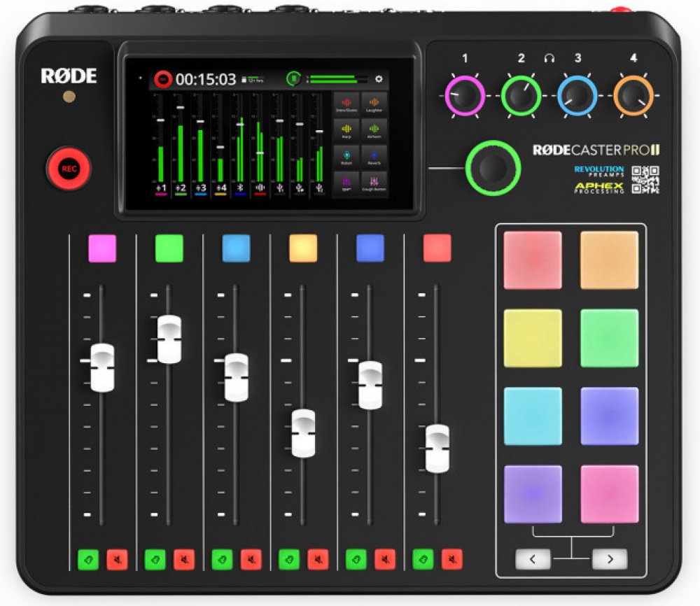700x606 pixels.
Task: Tap the settings gear on the touchscreen
Action: [x=379, y=79]
